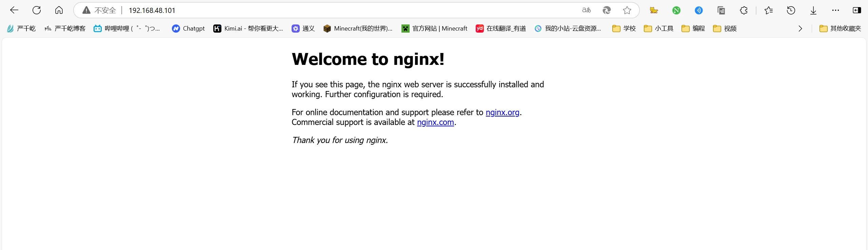The height and width of the screenshot is (250, 868).
Task: Toggle the browser sidebar panel
Action: 856,11
